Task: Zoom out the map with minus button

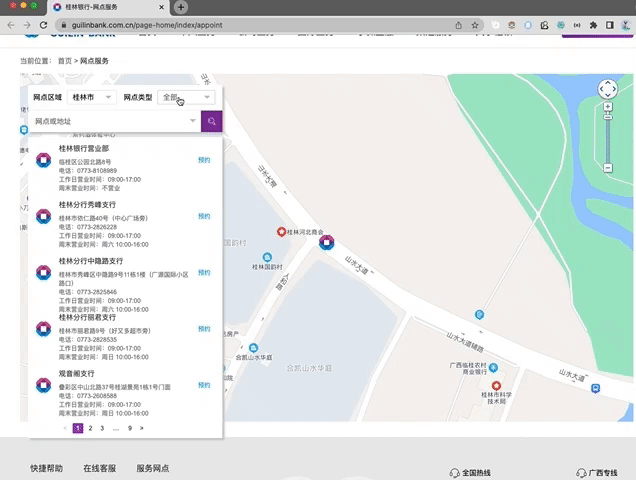Action: click(607, 167)
